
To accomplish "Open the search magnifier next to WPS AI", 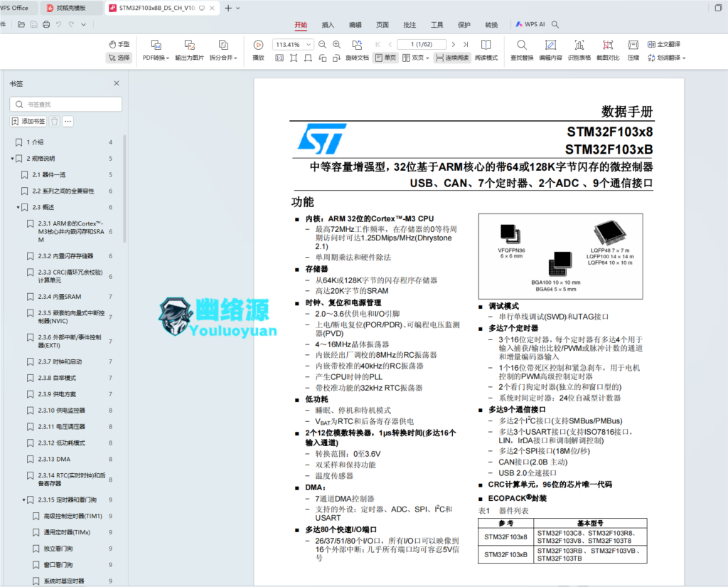I will coord(555,25).
